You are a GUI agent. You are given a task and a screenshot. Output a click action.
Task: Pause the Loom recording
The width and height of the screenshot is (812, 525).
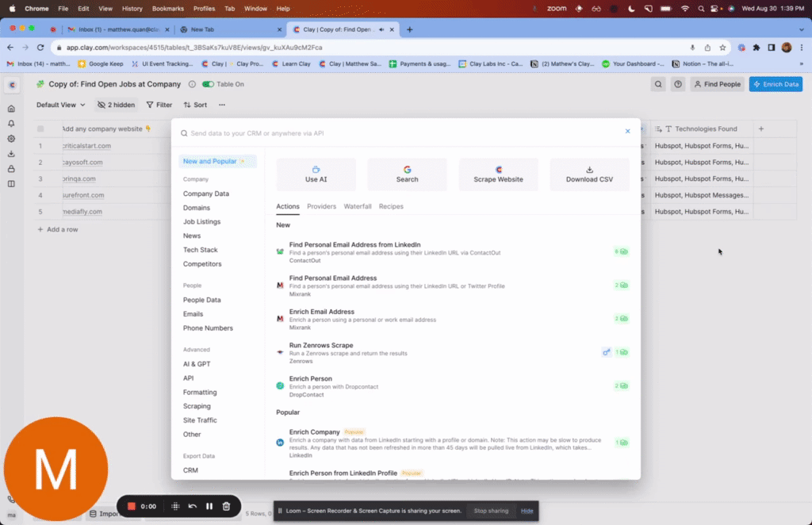(209, 506)
